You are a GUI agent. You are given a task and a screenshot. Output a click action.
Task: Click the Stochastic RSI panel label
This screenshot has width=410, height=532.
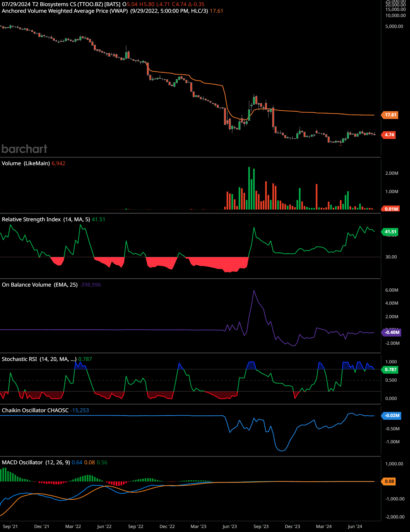(39, 359)
